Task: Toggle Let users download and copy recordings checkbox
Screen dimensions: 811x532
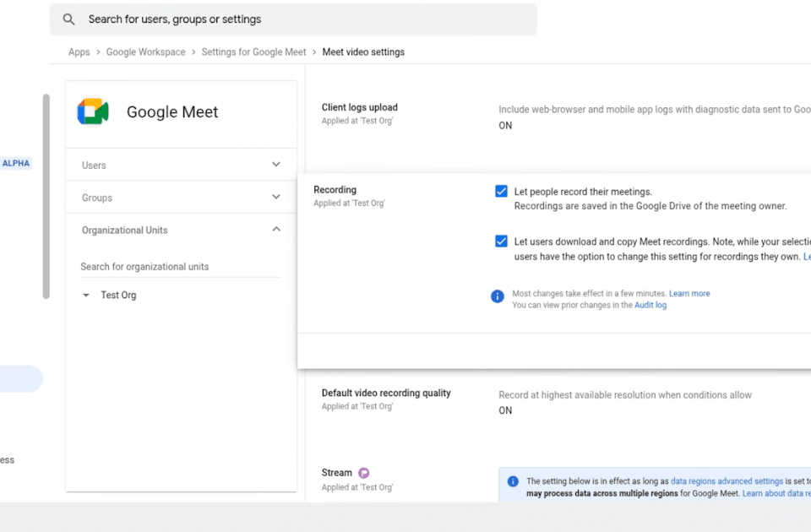Action: tap(501, 242)
